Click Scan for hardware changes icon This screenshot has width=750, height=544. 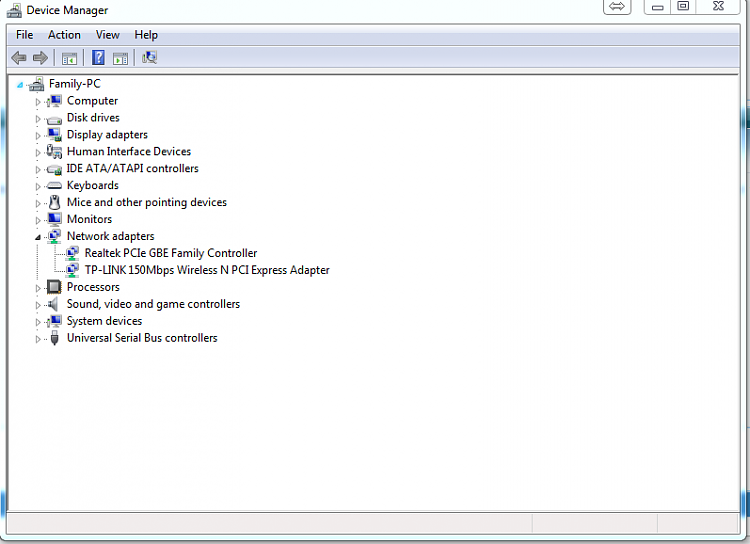coord(149,58)
